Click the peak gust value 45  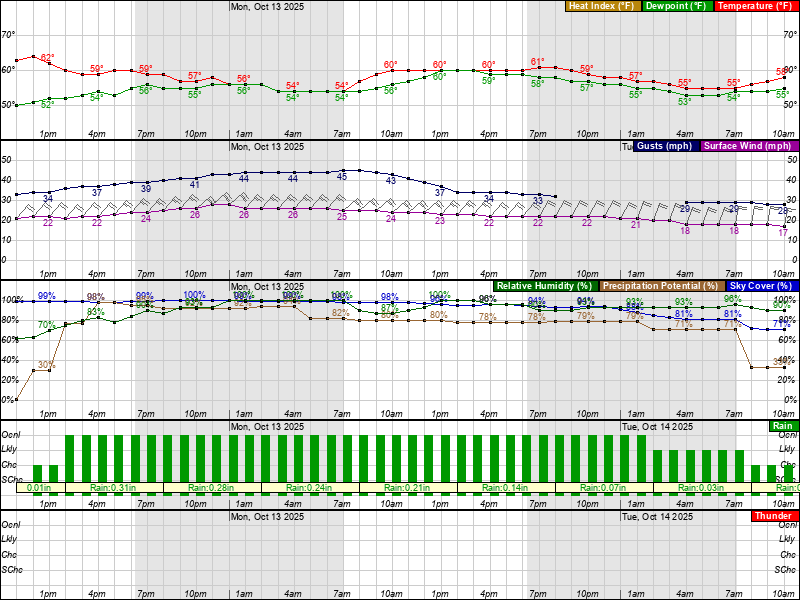pos(341,177)
